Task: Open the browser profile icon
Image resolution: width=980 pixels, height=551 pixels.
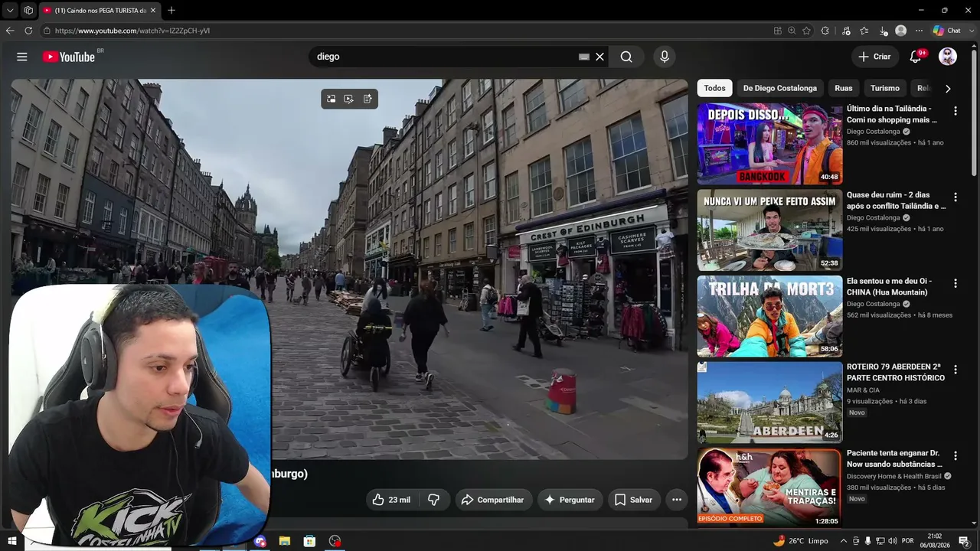Action: point(901,31)
